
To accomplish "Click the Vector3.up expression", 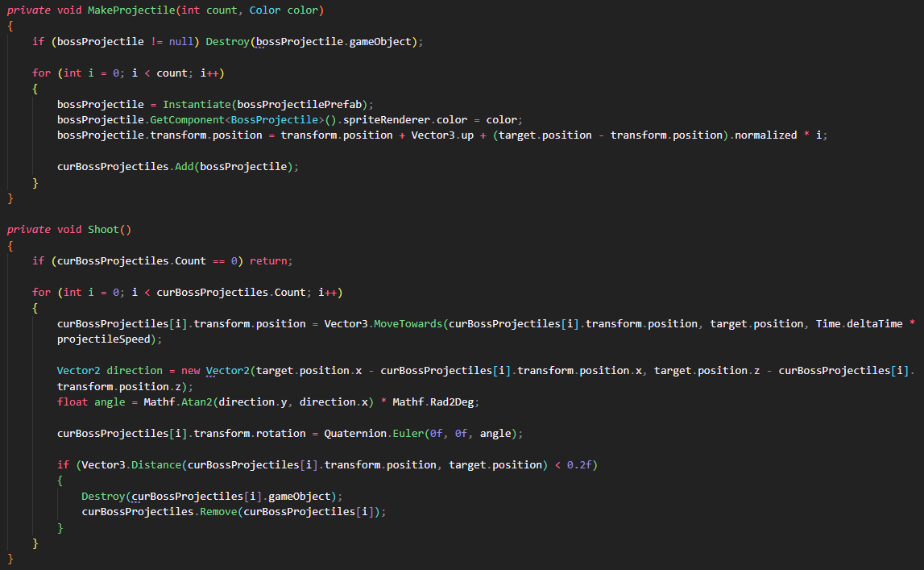I will coord(442,135).
